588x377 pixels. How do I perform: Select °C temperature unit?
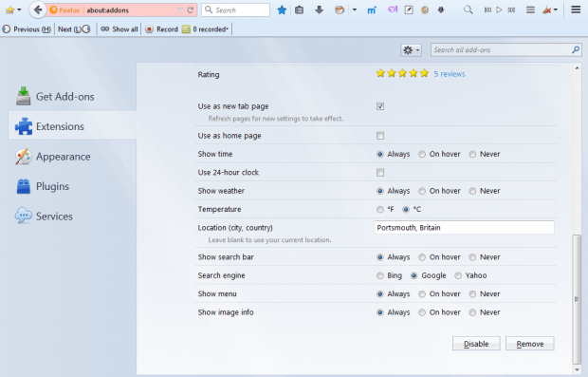point(406,209)
